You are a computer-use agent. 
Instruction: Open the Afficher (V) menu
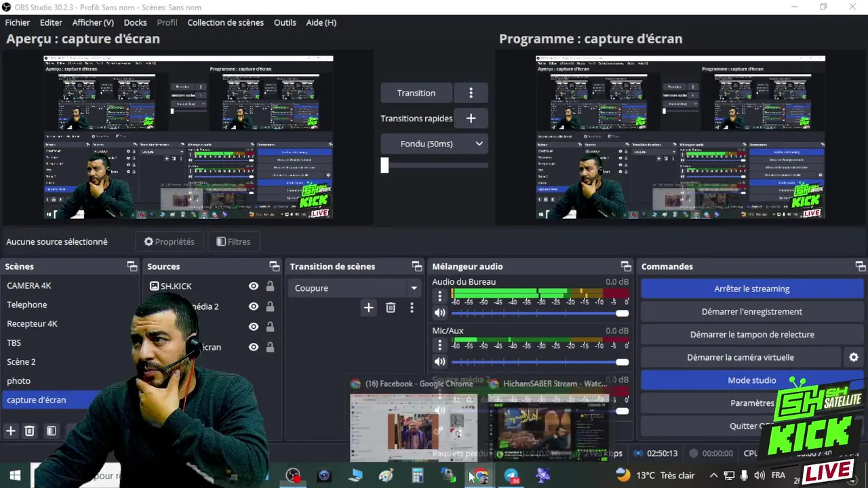[x=93, y=22]
